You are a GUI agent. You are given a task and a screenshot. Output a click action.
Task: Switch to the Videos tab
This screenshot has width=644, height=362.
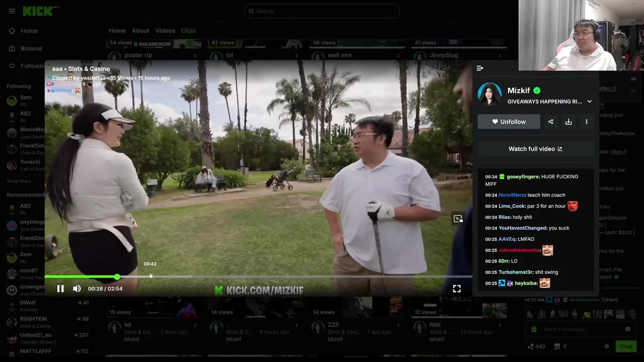tap(165, 31)
